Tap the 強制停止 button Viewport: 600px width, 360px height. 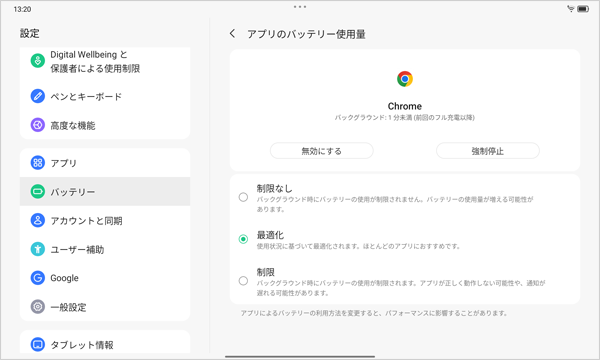[x=488, y=151]
